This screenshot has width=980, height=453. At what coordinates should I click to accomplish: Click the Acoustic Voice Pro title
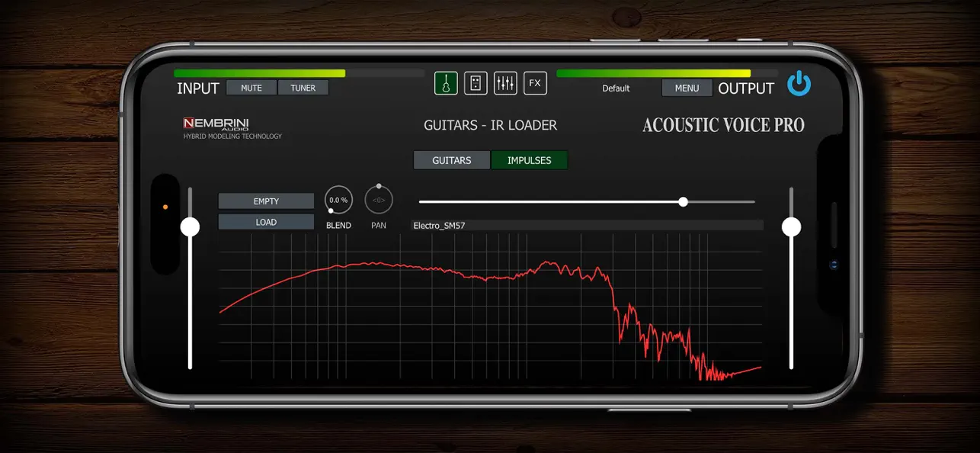pos(723,125)
